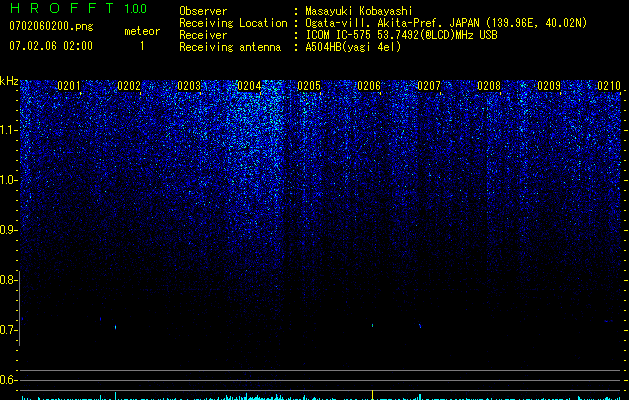Click the meteor echo blip below 0206
Viewport: 629px width, 400px height.
pos(373,325)
